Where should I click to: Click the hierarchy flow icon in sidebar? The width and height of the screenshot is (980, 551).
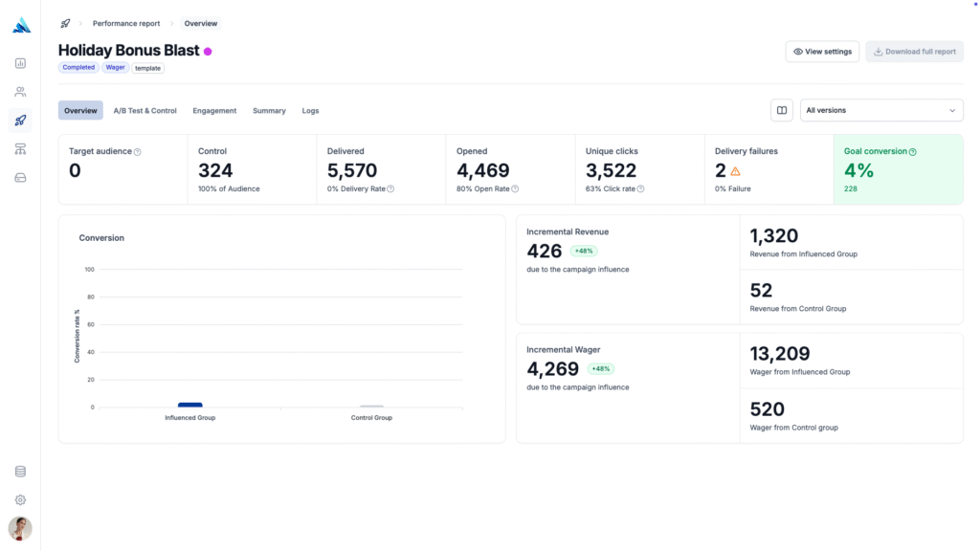[20, 149]
